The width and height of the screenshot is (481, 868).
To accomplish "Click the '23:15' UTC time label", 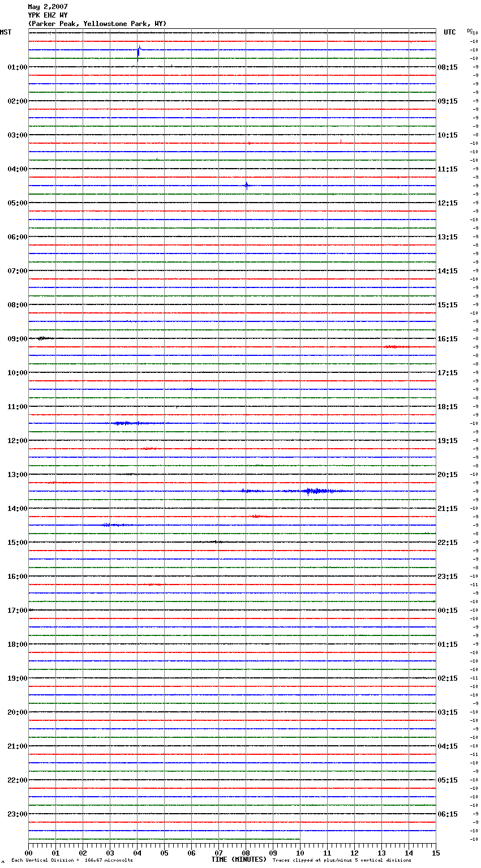I will [x=448, y=577].
